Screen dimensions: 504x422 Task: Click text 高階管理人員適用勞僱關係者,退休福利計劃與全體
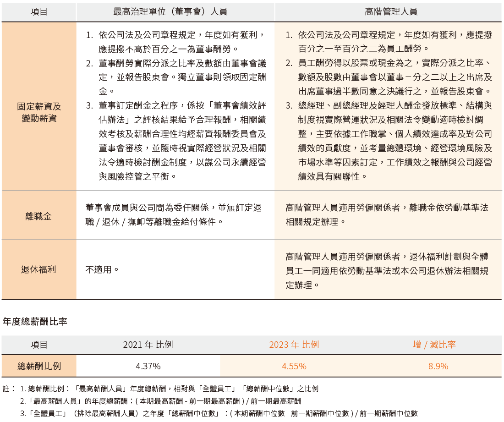tap(387, 257)
